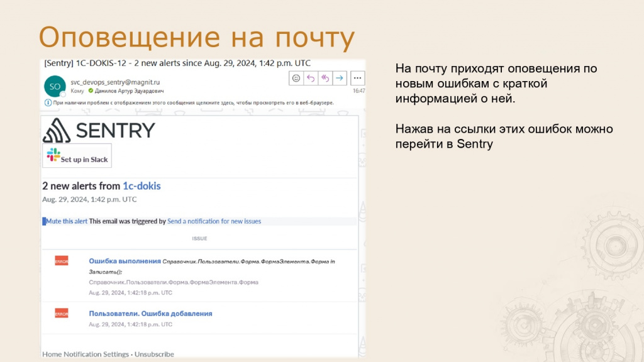Viewport: 644px width, 362px height.
Task: Click the paragraph starting На почту приходят
Action: [x=496, y=84]
